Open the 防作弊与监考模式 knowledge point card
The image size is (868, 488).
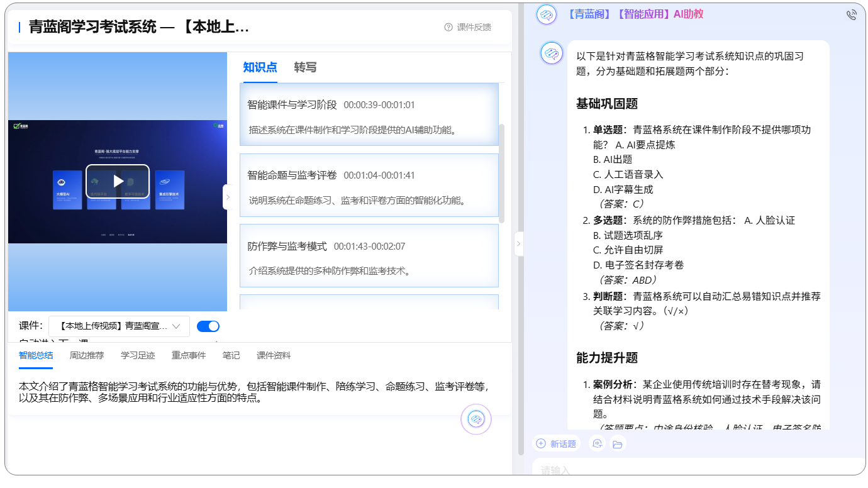click(369, 256)
